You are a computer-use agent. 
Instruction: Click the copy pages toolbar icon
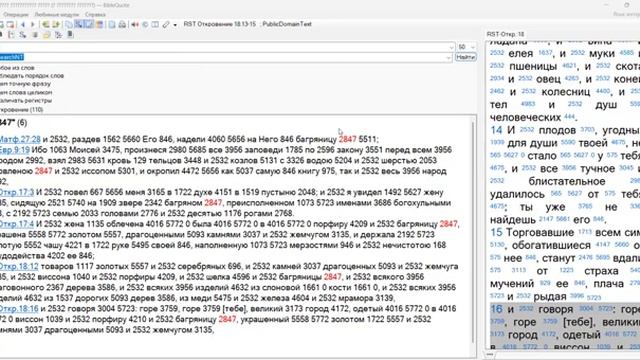coord(69,24)
